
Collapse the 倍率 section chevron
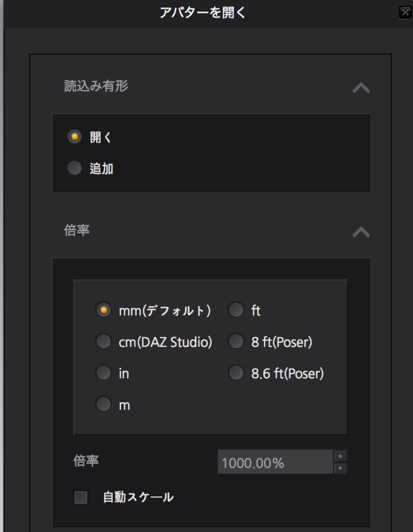[x=361, y=232]
